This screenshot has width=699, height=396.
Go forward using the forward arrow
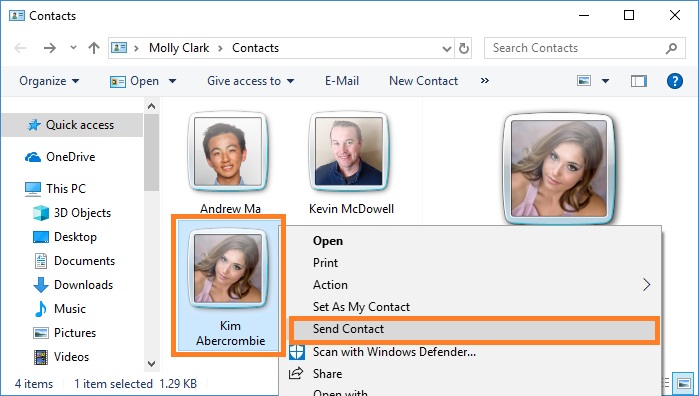(49, 48)
